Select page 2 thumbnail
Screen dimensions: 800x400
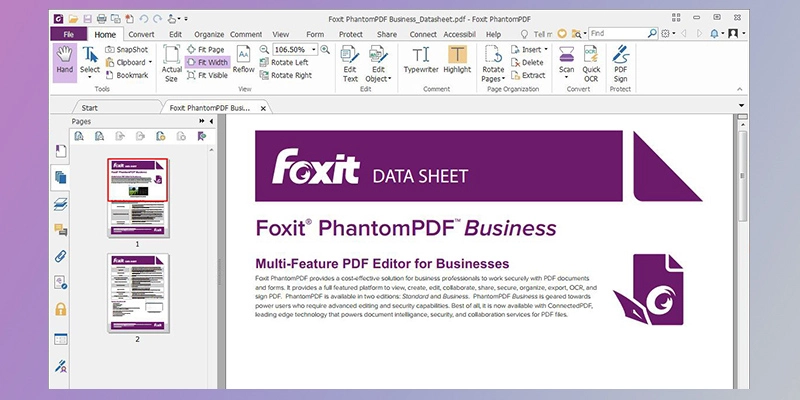click(x=137, y=293)
